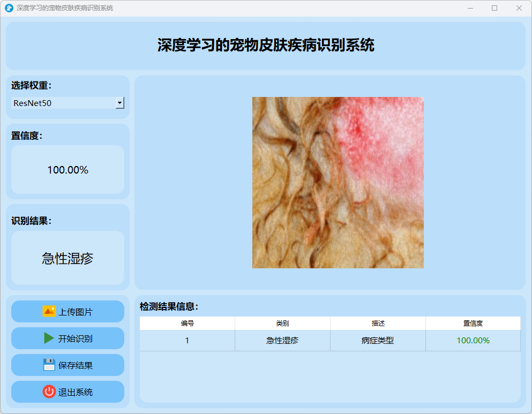Save results with 保存结果 button
532x414 pixels.
68,365
